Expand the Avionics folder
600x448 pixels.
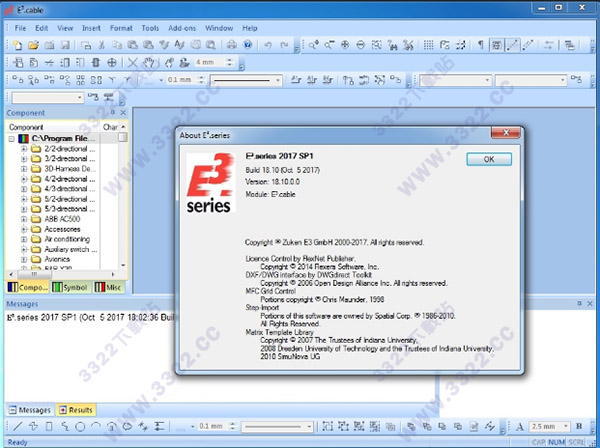(x=24, y=259)
